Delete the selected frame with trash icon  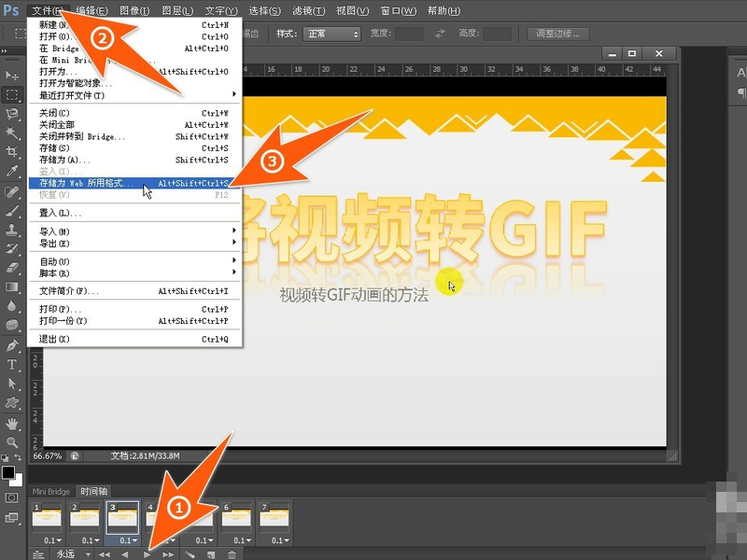[232, 554]
